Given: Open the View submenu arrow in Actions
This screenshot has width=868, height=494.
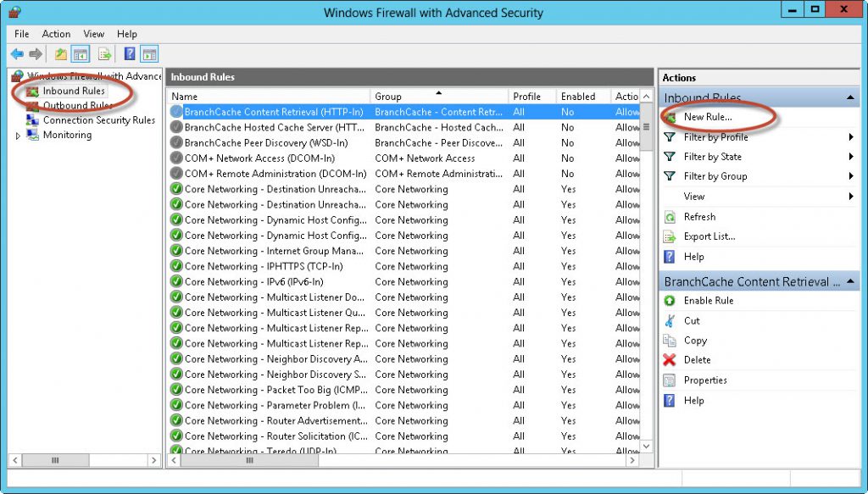Looking at the screenshot, I should coord(851,197).
